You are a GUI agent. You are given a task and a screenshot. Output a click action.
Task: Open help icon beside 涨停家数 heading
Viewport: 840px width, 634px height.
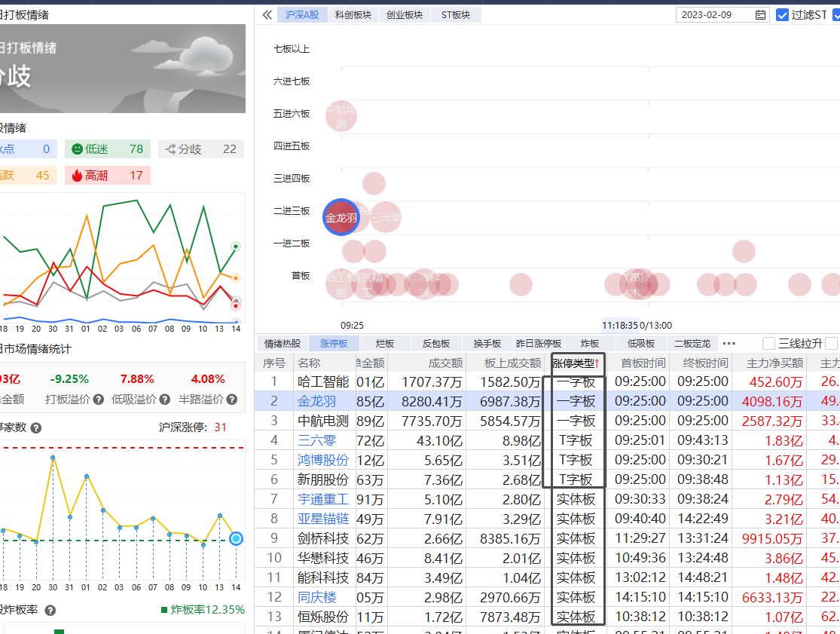[x=36, y=427]
